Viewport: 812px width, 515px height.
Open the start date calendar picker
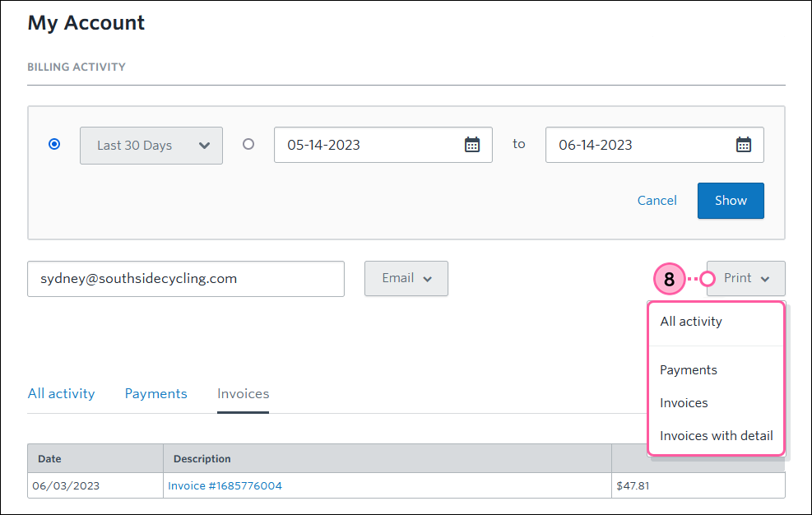point(471,145)
